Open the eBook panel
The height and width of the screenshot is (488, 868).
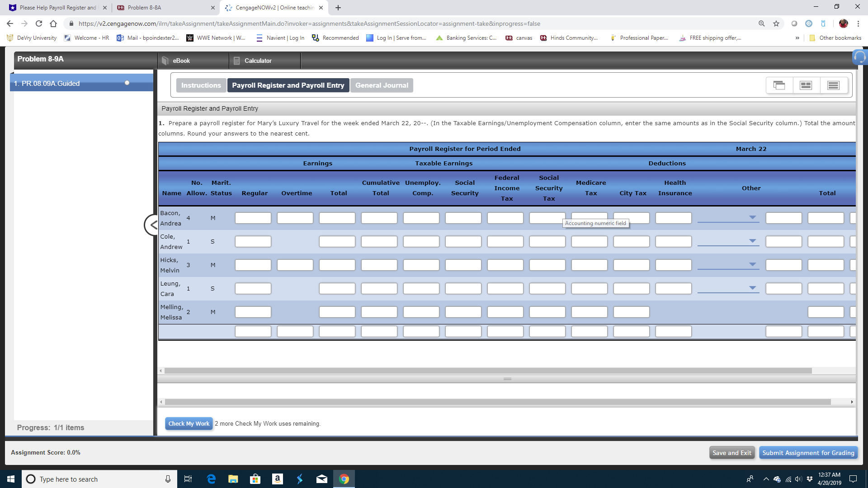tap(181, 61)
